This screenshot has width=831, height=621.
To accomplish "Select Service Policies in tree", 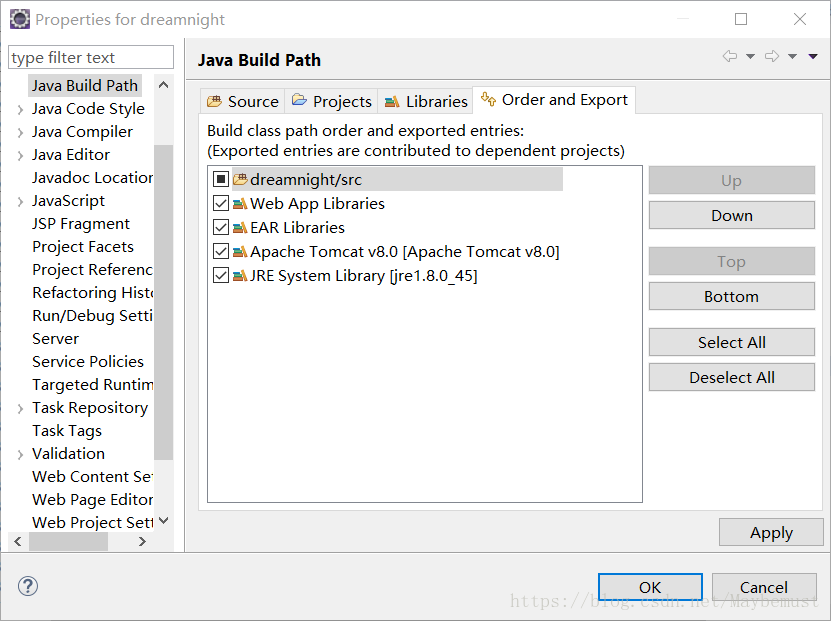I will [x=87, y=361].
